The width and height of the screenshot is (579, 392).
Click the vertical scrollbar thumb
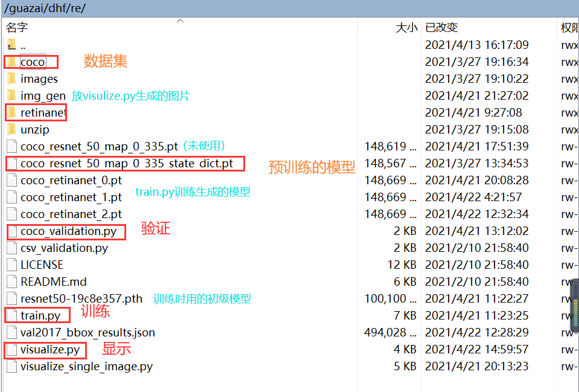click(574, 305)
